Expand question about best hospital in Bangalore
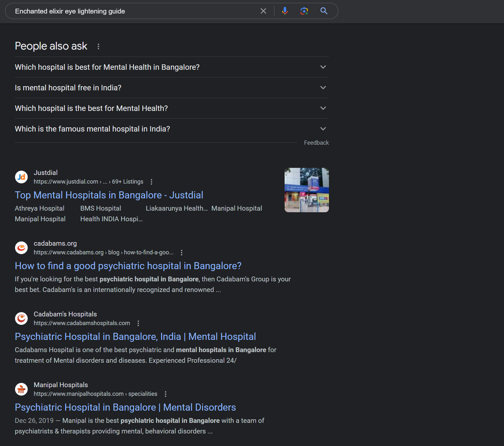 [172, 67]
